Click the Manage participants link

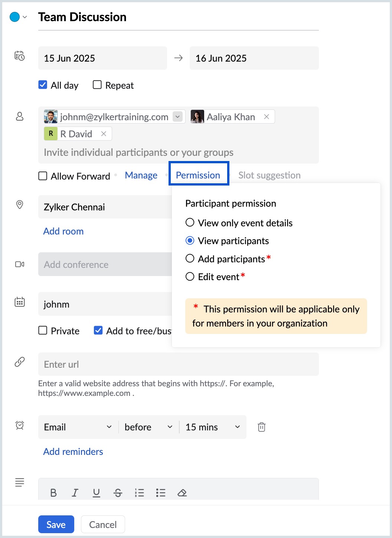click(141, 175)
